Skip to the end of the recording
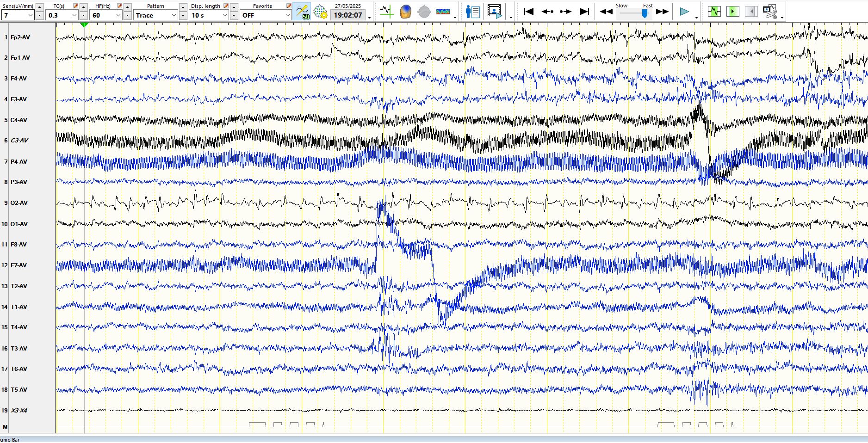Screen dimensions: 868x443 584,11
